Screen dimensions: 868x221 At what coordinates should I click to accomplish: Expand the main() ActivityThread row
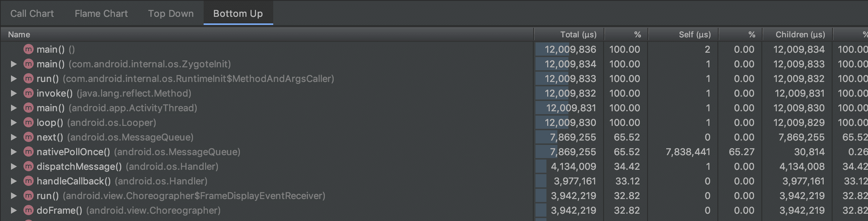point(14,108)
